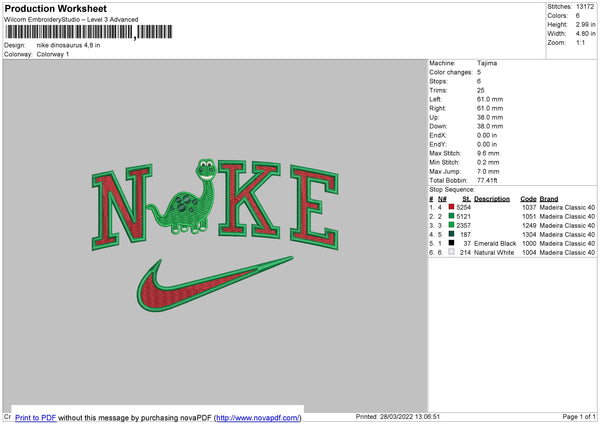Click stitch count '5121' in row 2
The image size is (600, 424).
tap(463, 217)
